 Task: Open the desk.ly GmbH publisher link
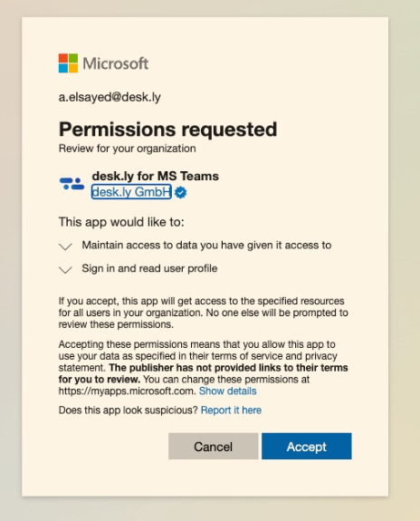point(131,192)
